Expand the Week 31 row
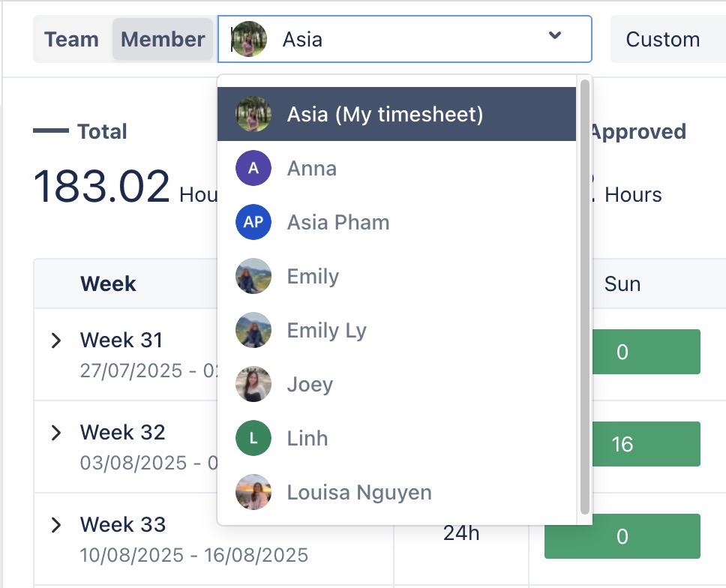The image size is (726, 588). click(55, 340)
